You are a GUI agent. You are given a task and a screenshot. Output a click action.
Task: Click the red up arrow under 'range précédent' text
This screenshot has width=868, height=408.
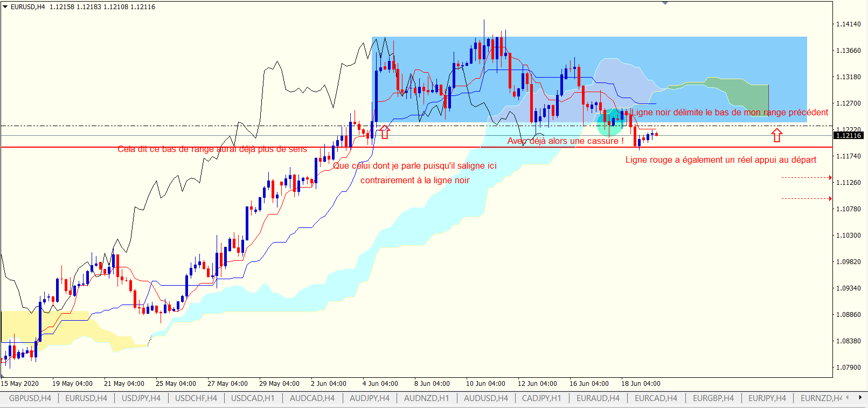pos(776,135)
